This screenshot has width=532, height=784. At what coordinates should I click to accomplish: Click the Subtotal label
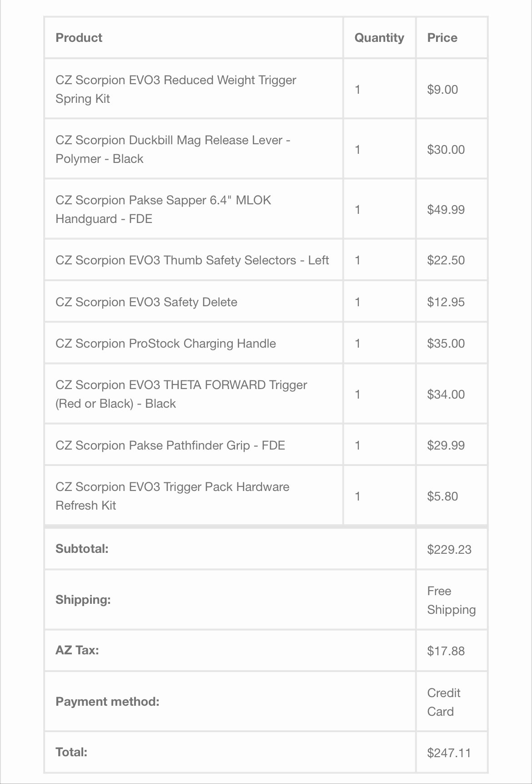pos(82,549)
